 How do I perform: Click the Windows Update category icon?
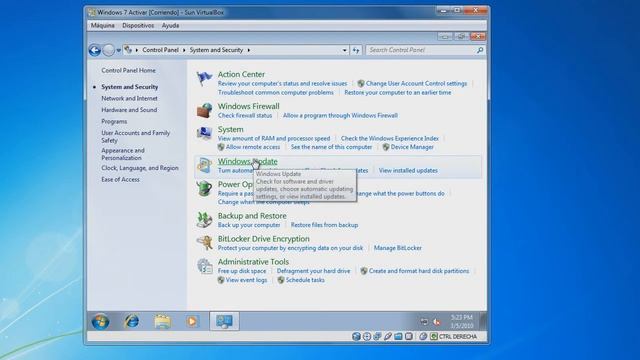pyautogui.click(x=204, y=165)
